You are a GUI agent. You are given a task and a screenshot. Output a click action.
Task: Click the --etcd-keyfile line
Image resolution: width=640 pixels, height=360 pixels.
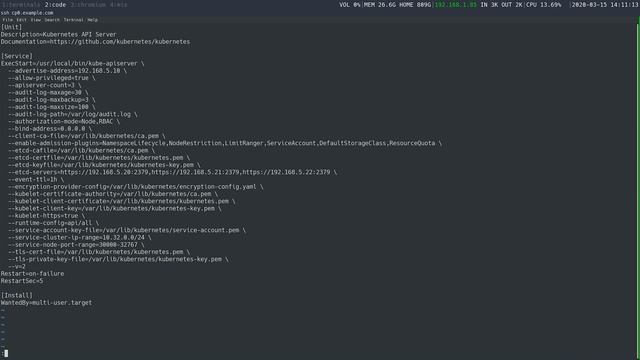pyautogui.click(x=104, y=165)
